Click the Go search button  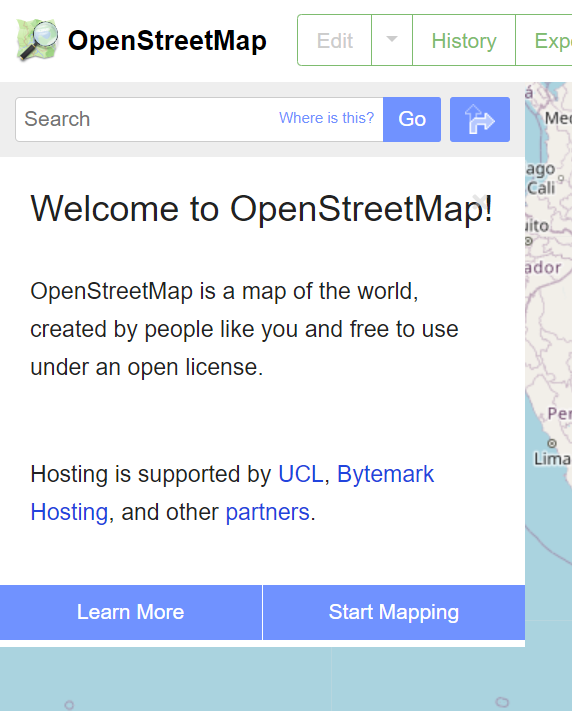point(412,119)
